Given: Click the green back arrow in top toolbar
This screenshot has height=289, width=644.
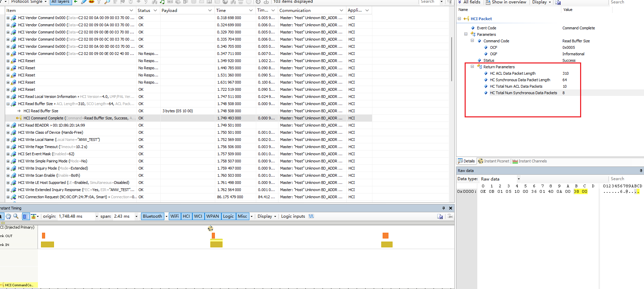Looking at the screenshot, I should point(76,2).
